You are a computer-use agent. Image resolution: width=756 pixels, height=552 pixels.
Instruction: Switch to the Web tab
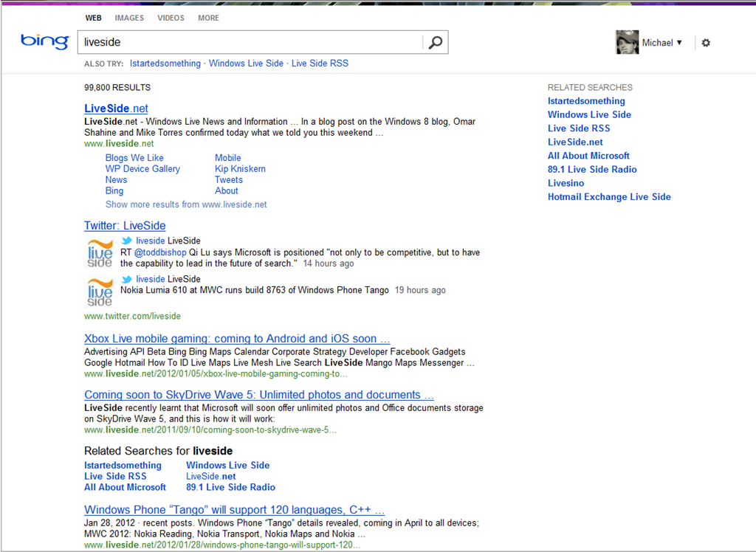(94, 18)
